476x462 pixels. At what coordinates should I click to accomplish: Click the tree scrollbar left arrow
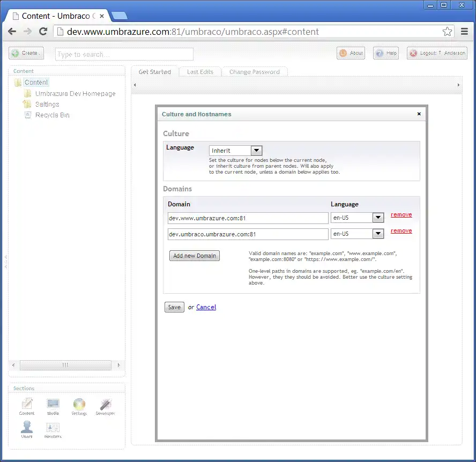click(x=13, y=365)
